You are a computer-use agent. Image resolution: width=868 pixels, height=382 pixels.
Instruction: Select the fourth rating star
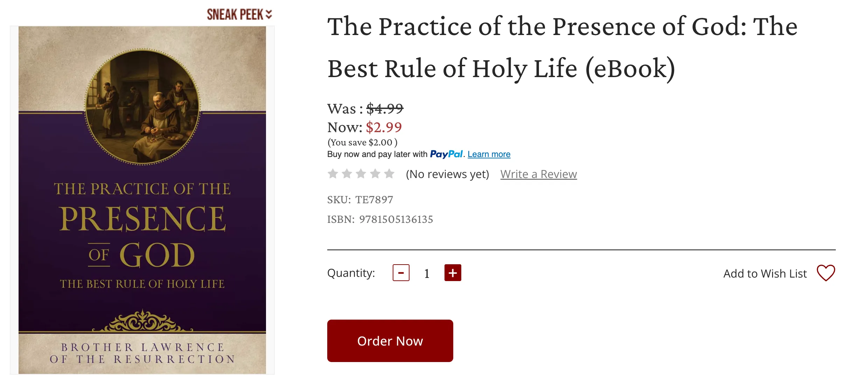coord(375,173)
